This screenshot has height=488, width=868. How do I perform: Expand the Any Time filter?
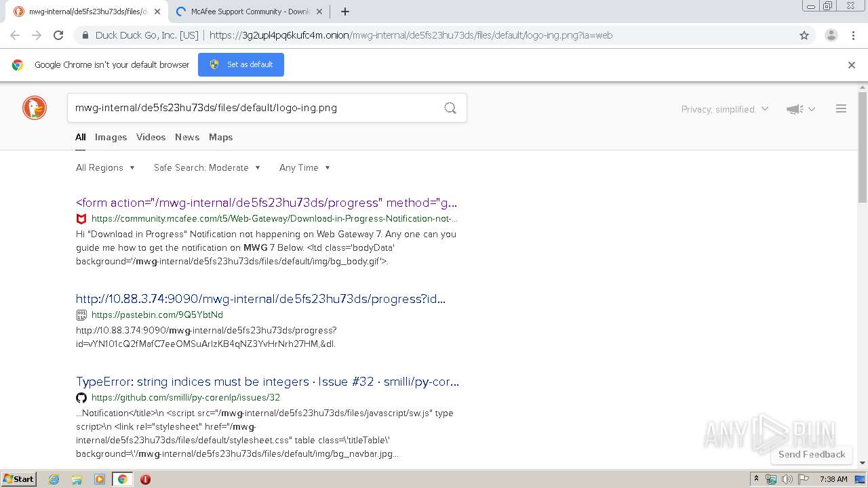click(x=304, y=167)
